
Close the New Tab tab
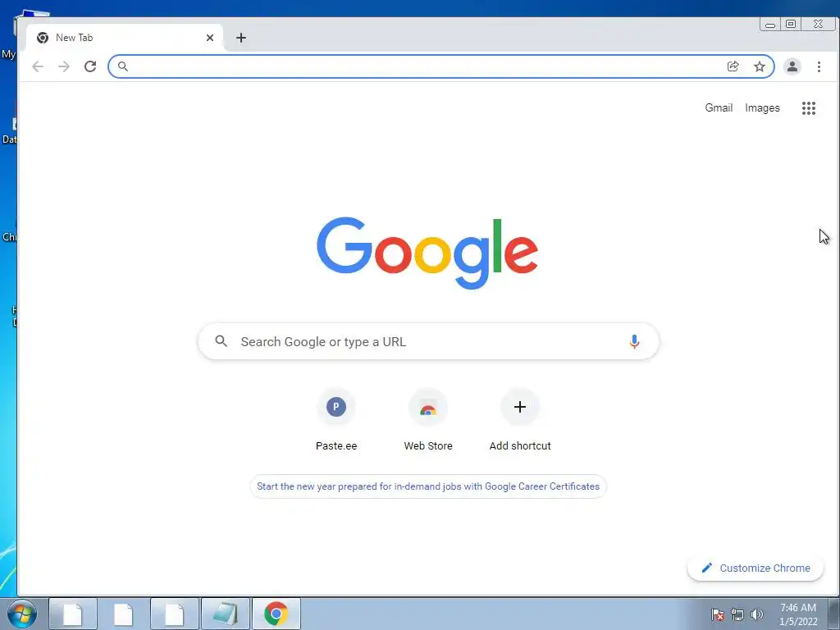209,38
